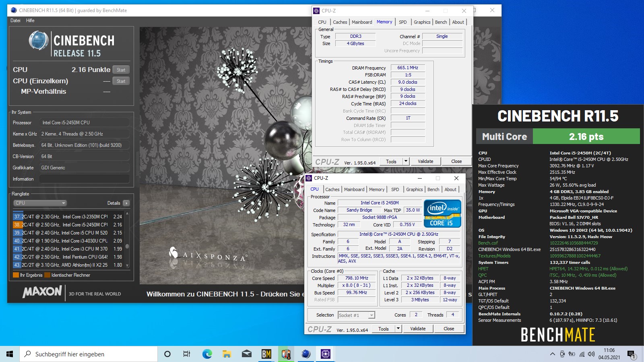Select ranking row 38 Core i5-2450M
Screen dimensions: 644x362
[68, 224]
